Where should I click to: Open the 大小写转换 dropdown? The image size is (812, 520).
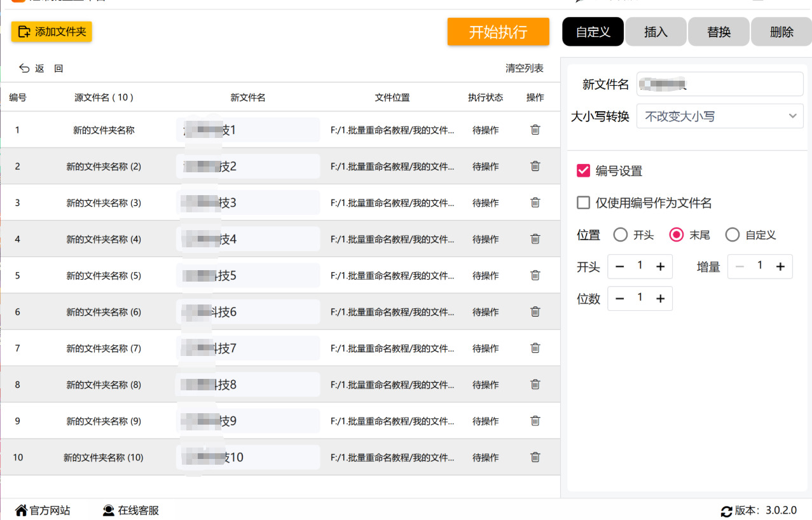(x=720, y=116)
